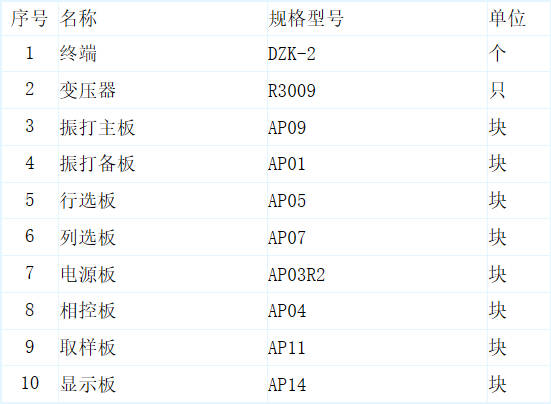Click the AP14 model cell

(x=377, y=384)
